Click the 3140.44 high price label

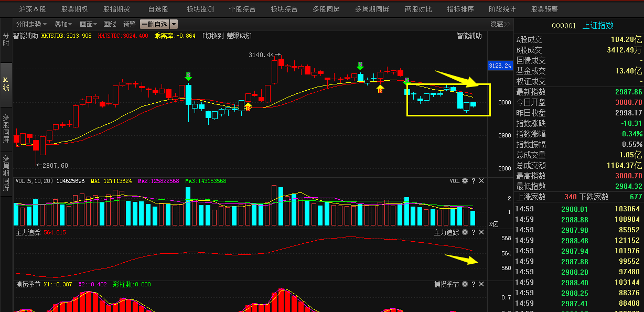coord(262,55)
